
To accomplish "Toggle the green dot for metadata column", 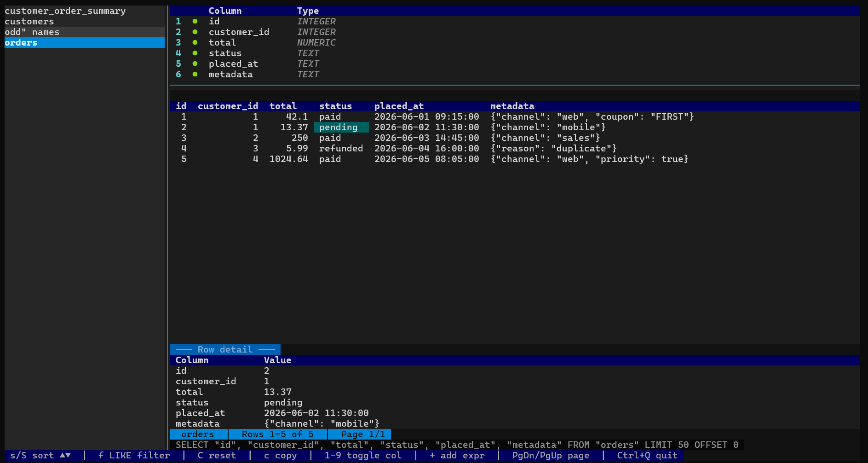I will [x=195, y=74].
